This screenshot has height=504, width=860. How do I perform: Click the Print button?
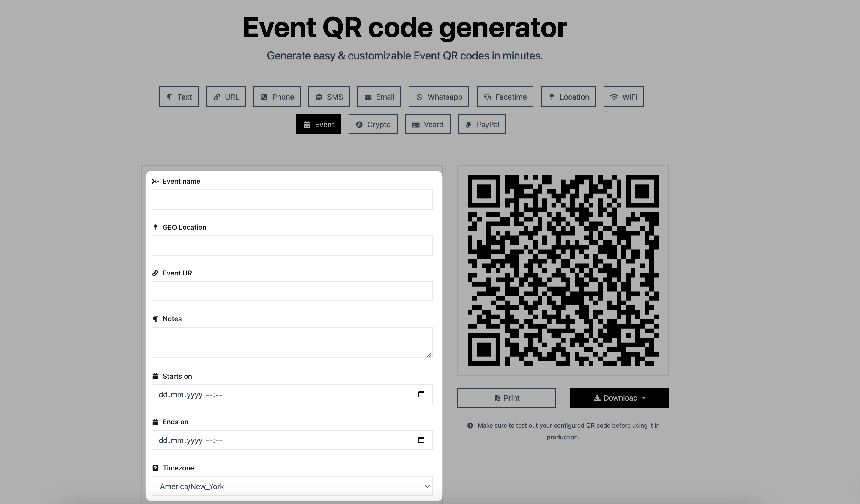pos(506,397)
